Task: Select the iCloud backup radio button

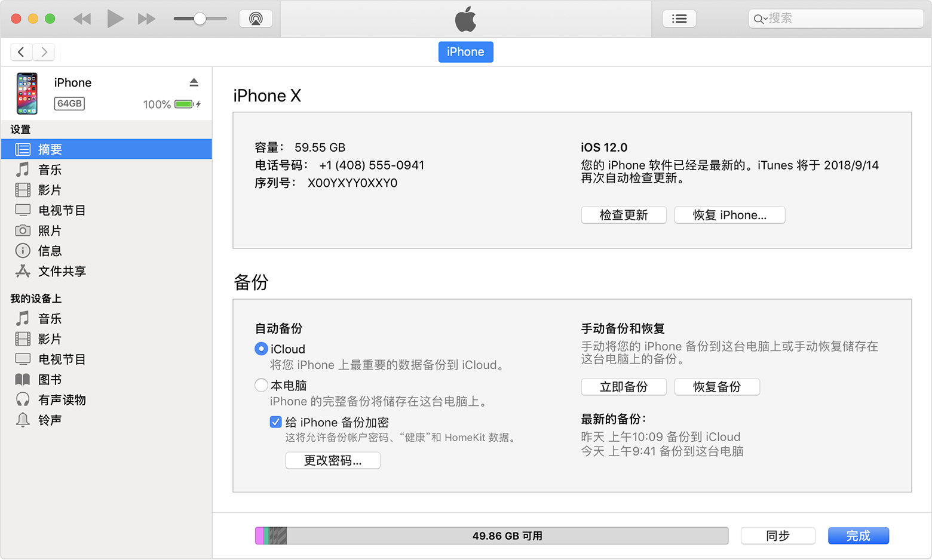Action: (x=261, y=349)
